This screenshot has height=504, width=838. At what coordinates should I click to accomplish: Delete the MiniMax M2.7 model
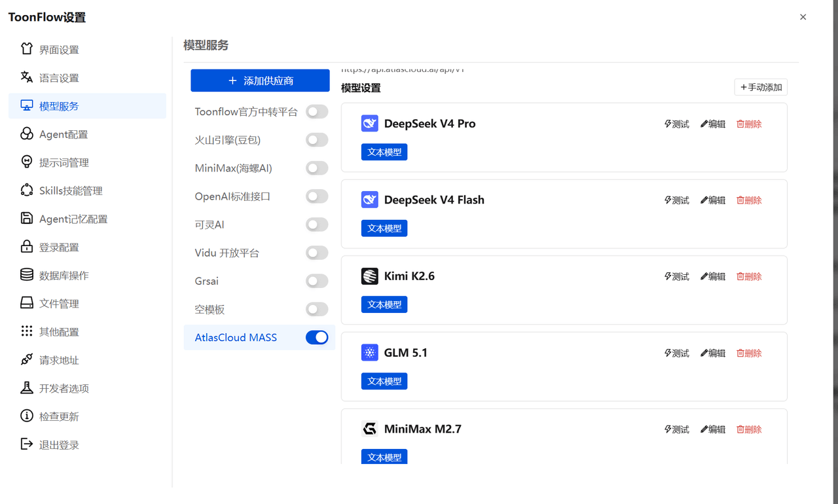749,429
